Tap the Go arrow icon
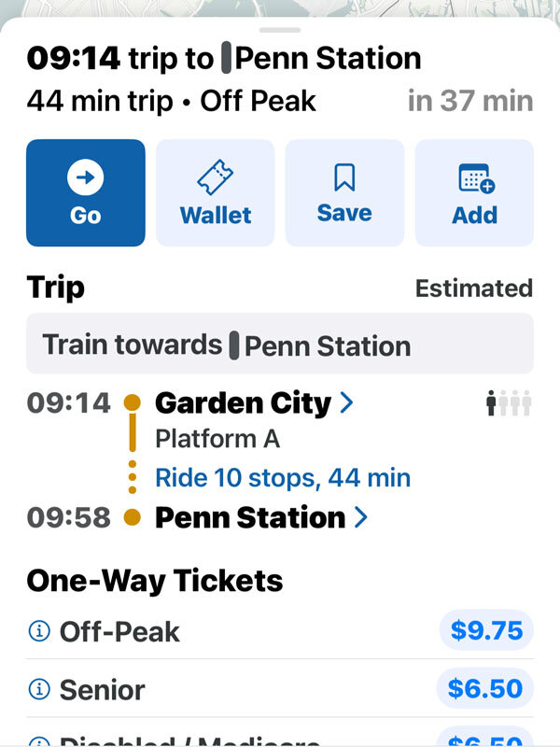560x747 pixels. (x=85, y=177)
